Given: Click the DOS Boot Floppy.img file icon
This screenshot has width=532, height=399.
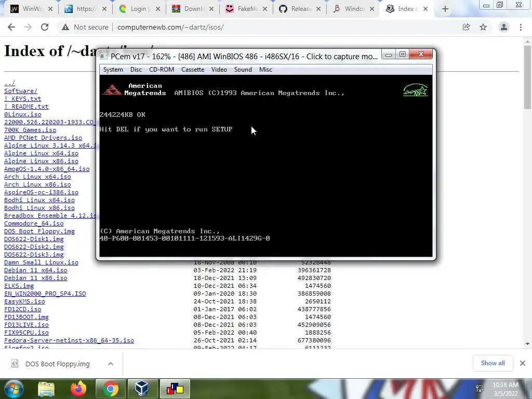Looking at the screenshot, I should tap(15, 364).
